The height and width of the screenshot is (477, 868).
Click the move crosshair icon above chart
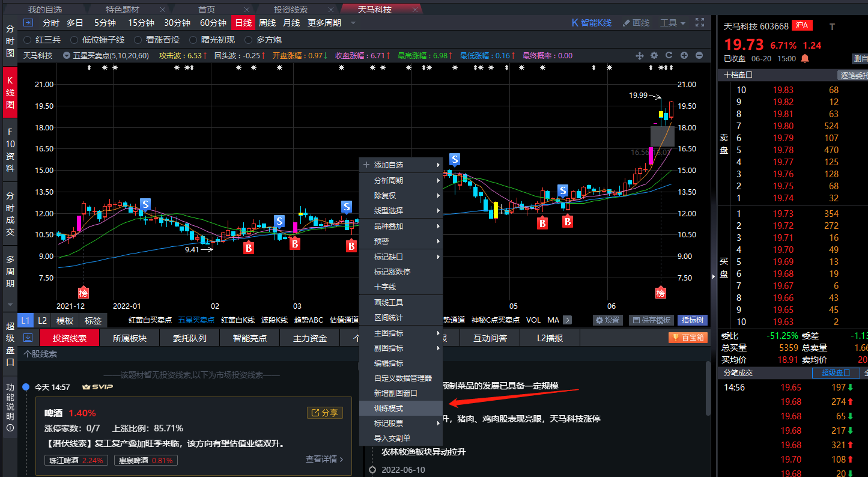(640, 55)
